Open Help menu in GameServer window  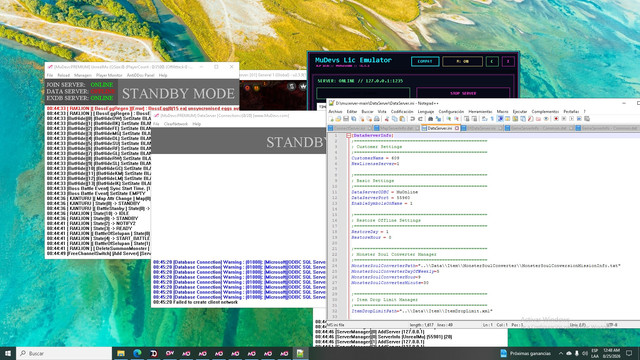click(x=163, y=76)
